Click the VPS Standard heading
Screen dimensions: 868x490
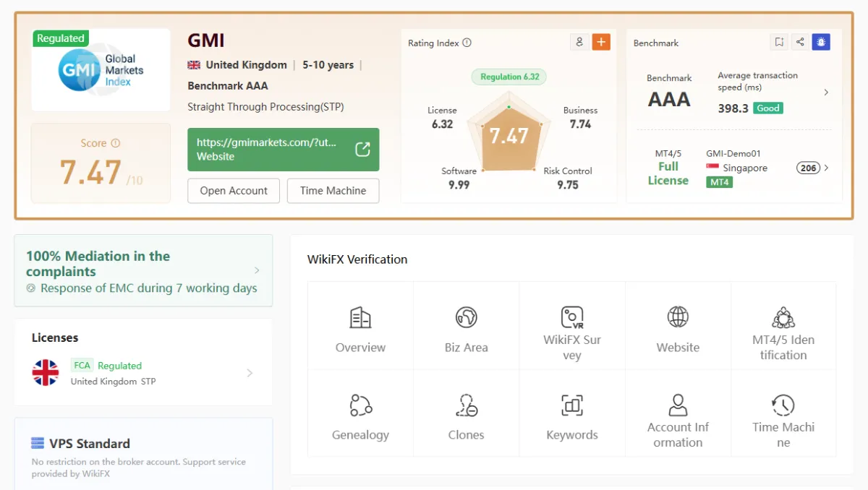click(90, 444)
